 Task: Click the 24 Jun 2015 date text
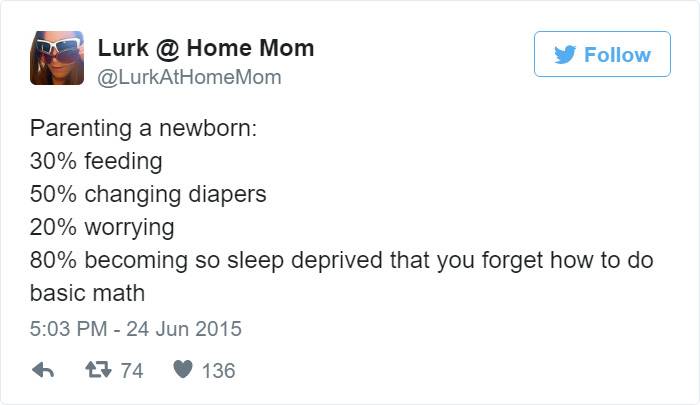click(x=184, y=329)
